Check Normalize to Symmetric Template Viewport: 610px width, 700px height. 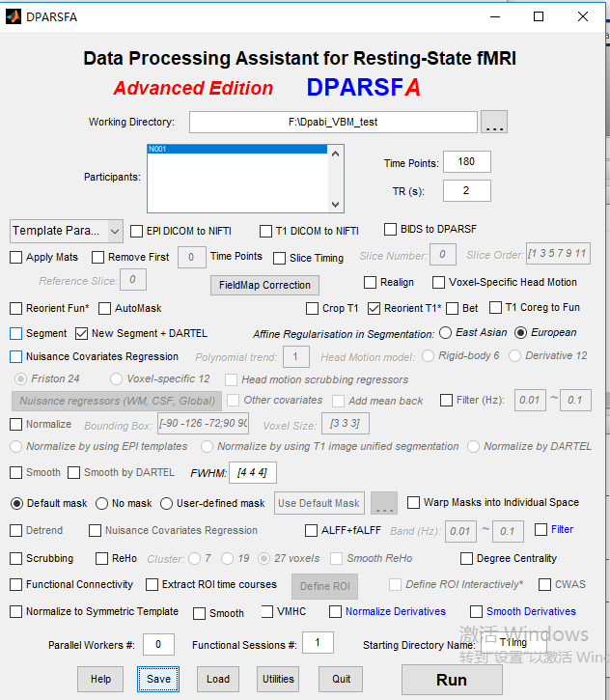[x=16, y=611]
